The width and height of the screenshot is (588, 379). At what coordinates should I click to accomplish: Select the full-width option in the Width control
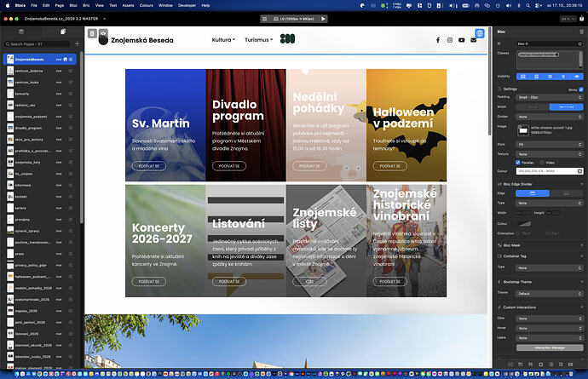click(566, 107)
